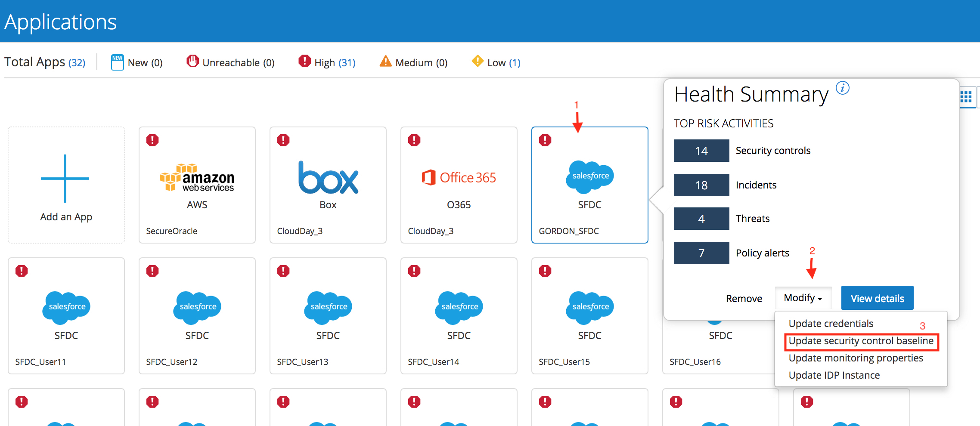The image size is (980, 426).
Task: Click the SFDC_User13 instance name
Action: pos(303,362)
